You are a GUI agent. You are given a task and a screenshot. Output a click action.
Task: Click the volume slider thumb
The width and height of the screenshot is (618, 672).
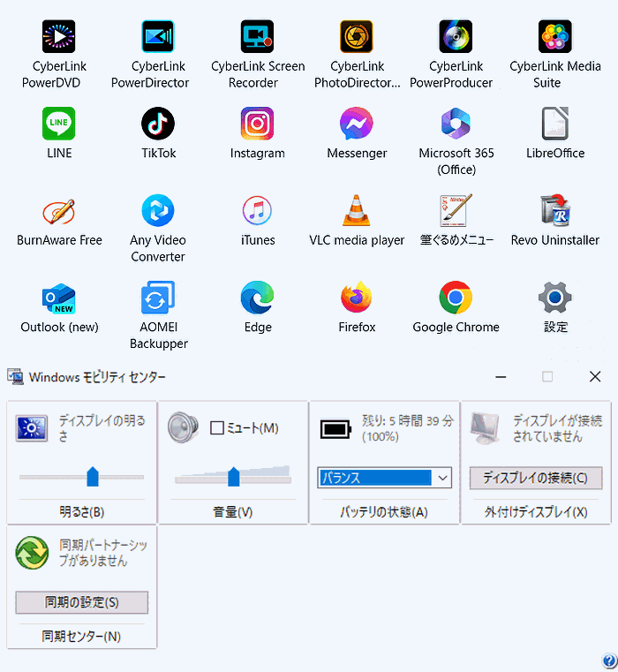(234, 477)
